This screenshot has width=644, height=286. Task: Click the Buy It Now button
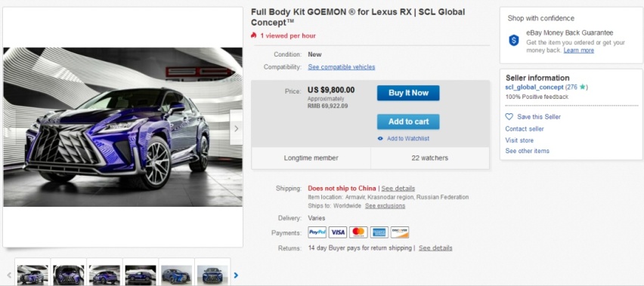coord(408,93)
